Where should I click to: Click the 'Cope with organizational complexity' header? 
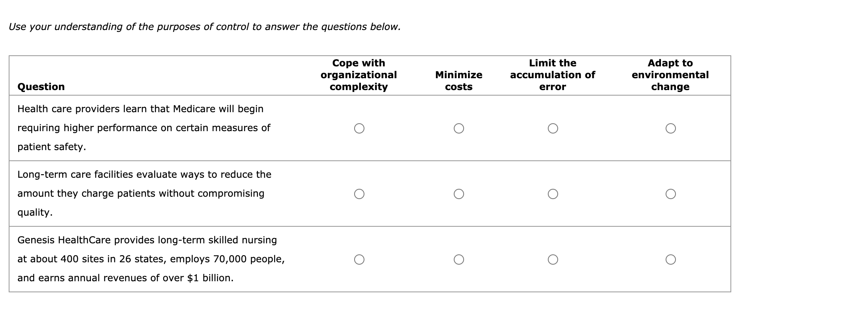pos(358,75)
